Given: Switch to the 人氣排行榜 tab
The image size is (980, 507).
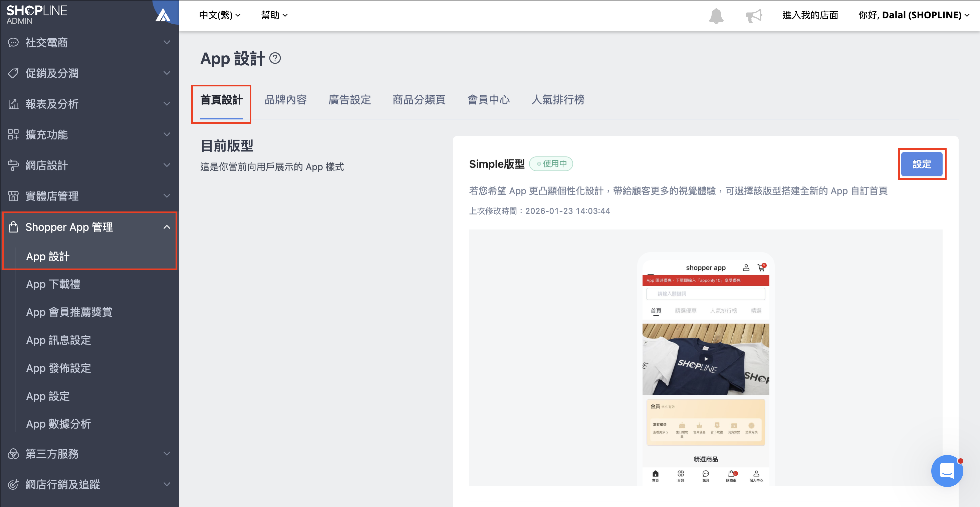Looking at the screenshot, I should [558, 100].
